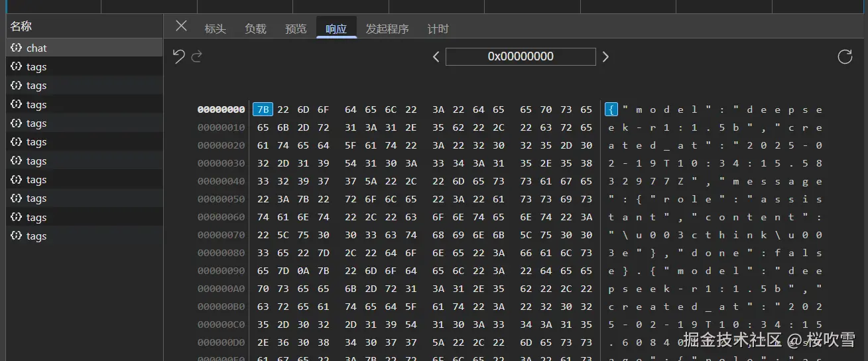Close the request details panel
868x361 pixels.
click(181, 26)
